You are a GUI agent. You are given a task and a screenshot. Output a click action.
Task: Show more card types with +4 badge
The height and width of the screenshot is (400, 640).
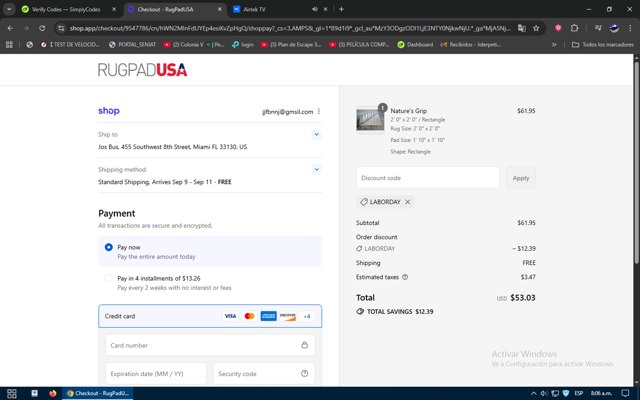[x=307, y=316]
